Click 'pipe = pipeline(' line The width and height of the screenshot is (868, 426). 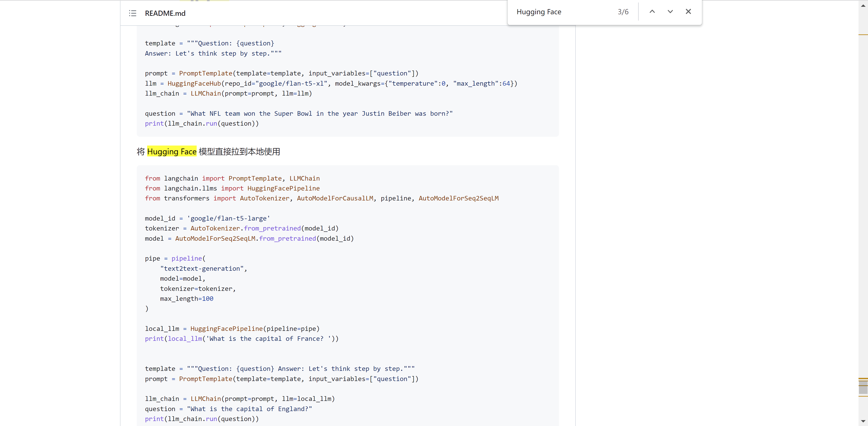pos(175,258)
